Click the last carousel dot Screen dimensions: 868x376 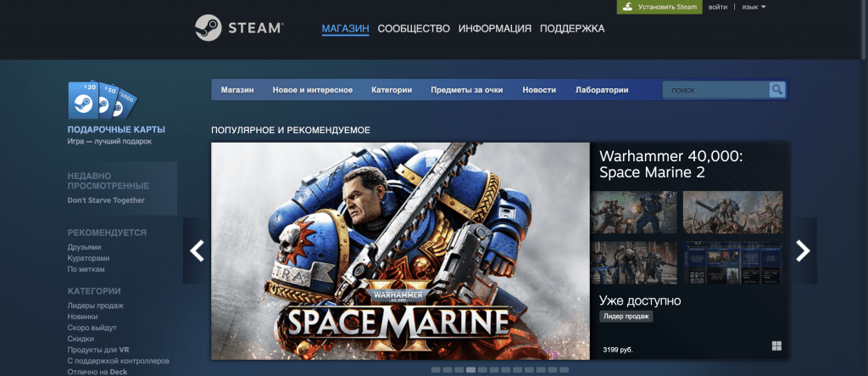click(x=564, y=369)
